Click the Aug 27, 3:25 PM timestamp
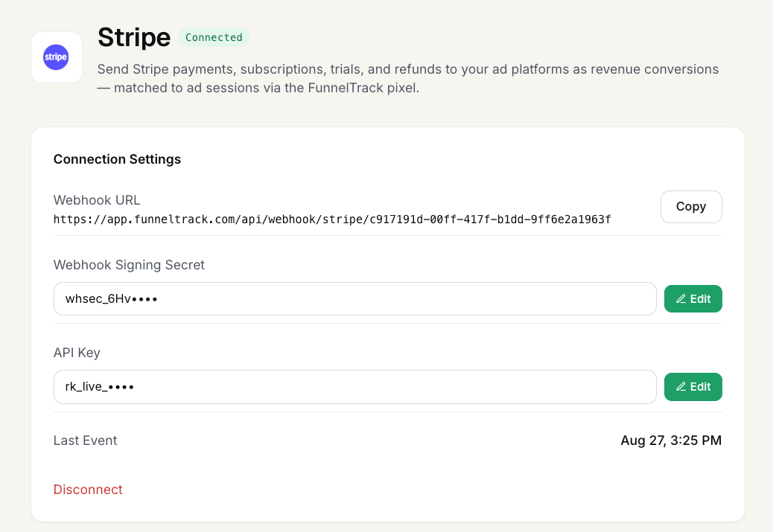Screen dimensions: 773x532 671,440
